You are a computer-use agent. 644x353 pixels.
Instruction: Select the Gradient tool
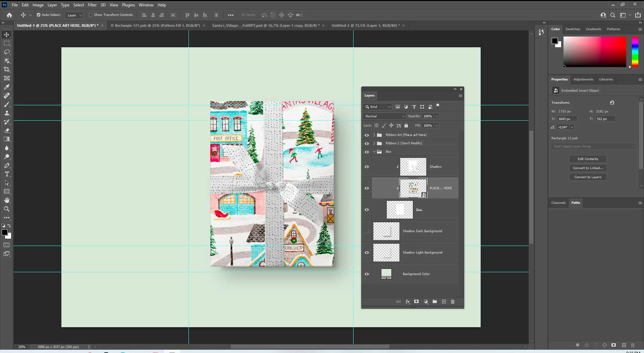tap(7, 139)
